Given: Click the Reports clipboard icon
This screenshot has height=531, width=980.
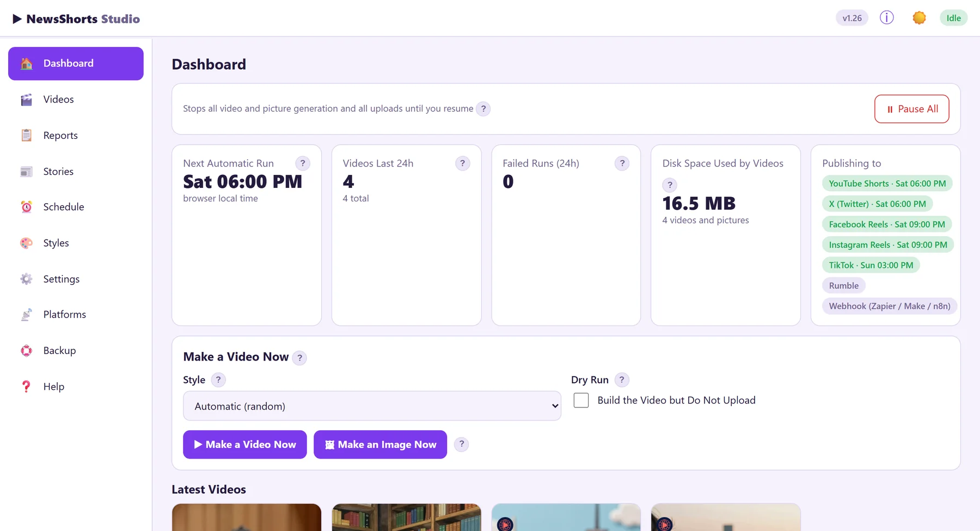Looking at the screenshot, I should [26, 136].
